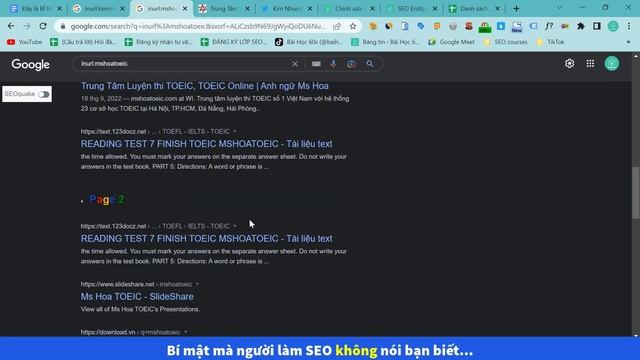Open the 'SEO courses' bookmark folder

coord(505,42)
